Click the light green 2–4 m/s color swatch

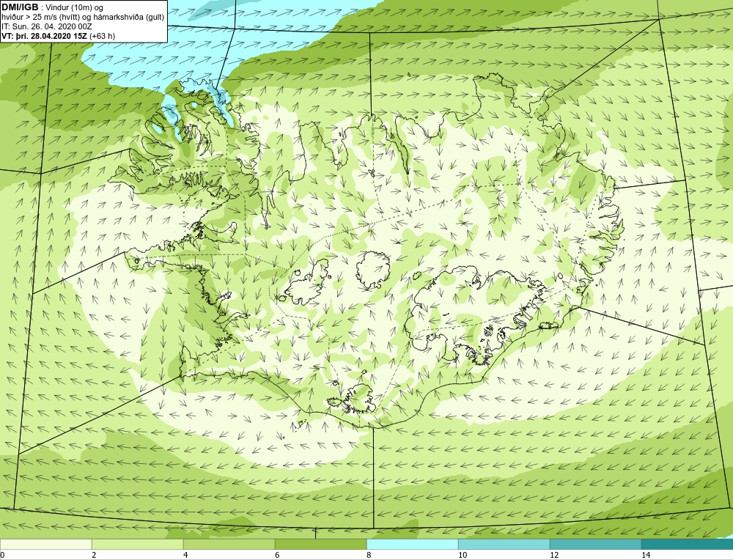coord(138,545)
